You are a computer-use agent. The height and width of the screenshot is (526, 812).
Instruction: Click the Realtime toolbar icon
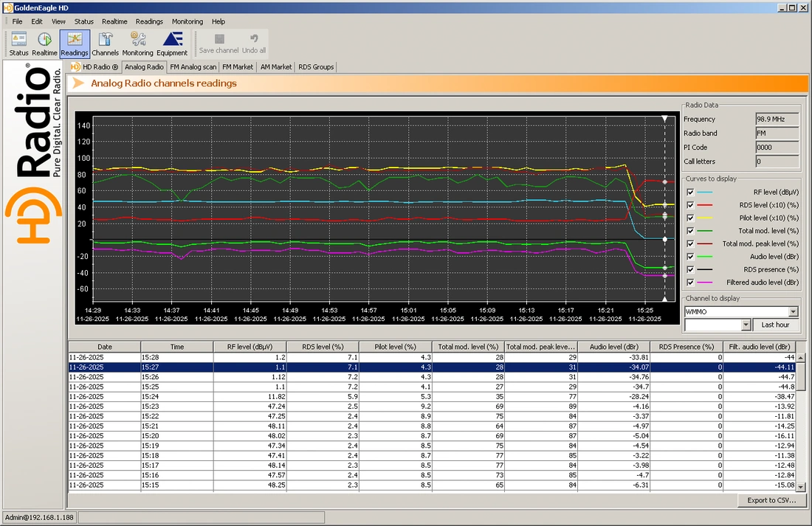45,44
